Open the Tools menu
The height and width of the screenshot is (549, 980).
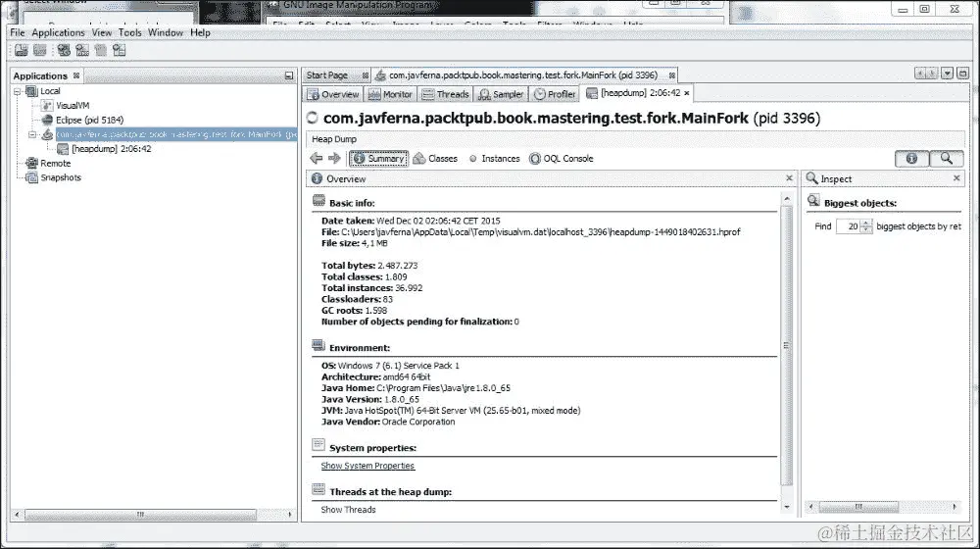[x=130, y=32]
